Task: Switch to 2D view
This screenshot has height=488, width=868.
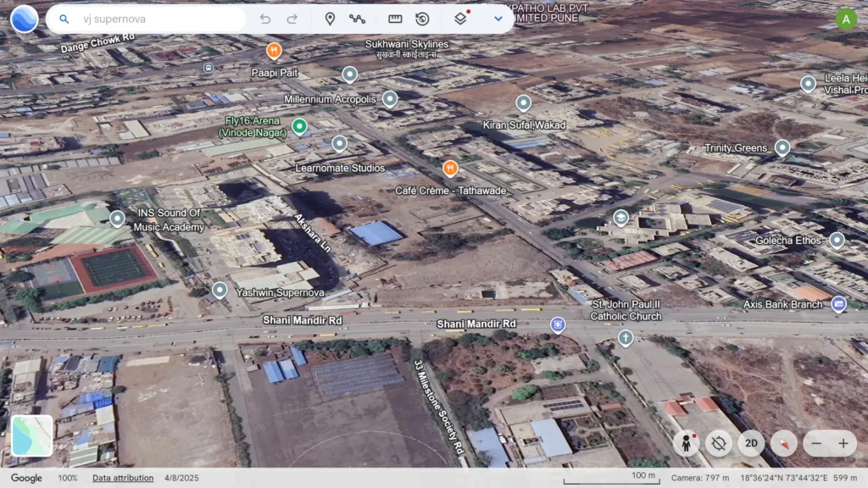Action: 751,443
